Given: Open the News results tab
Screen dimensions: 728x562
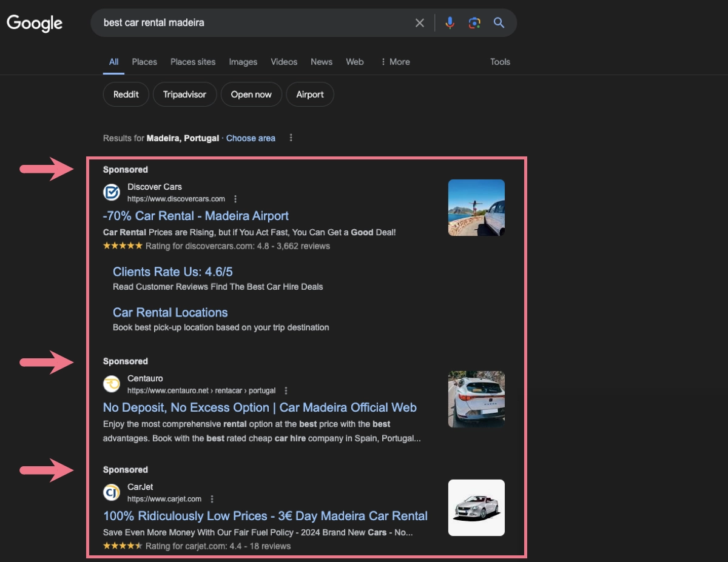Looking at the screenshot, I should coord(321,62).
